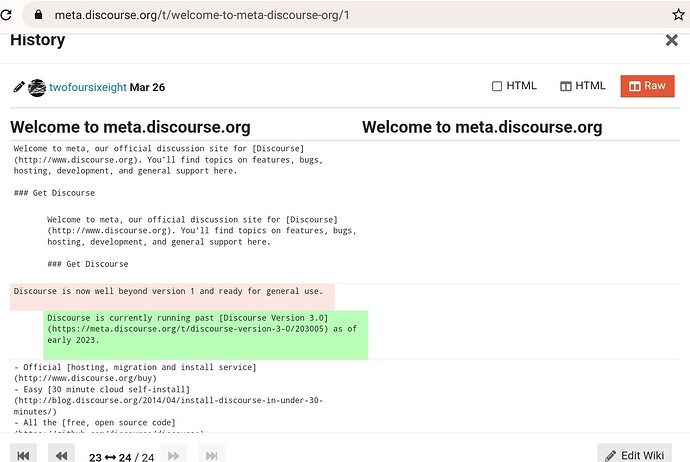The image size is (690, 462).
Task: Close the History dialog with the X
Action: [672, 40]
